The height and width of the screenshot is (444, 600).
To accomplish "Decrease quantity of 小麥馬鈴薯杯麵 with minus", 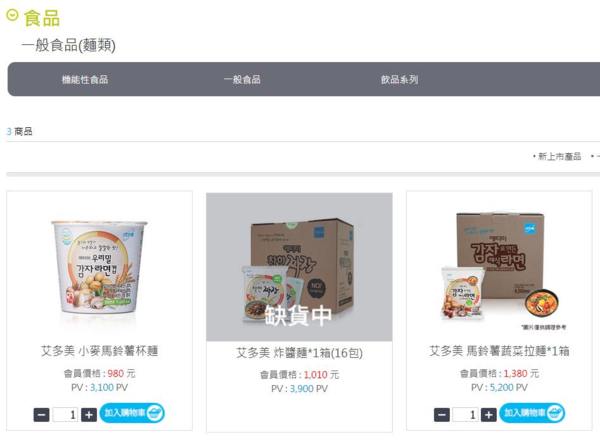I will click(x=41, y=415).
